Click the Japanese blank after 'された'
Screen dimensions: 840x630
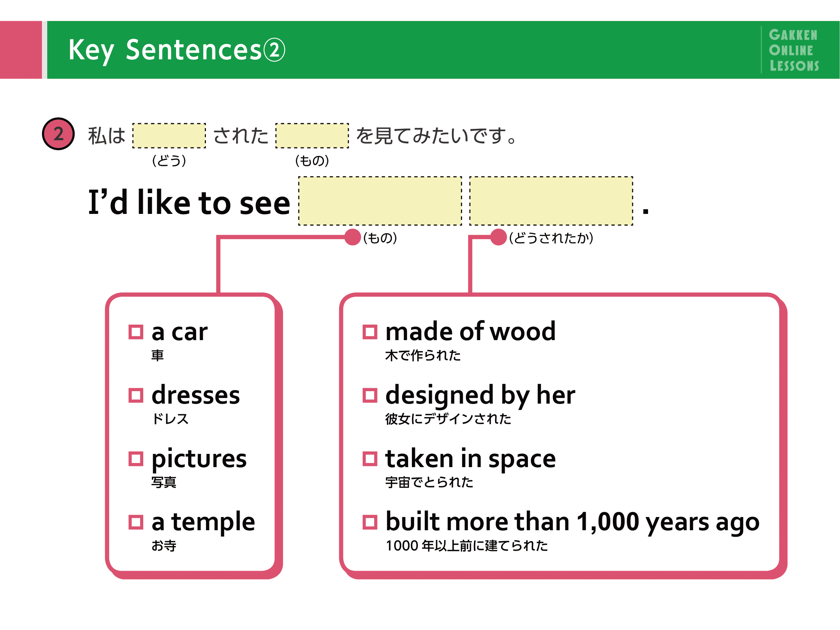point(312,136)
